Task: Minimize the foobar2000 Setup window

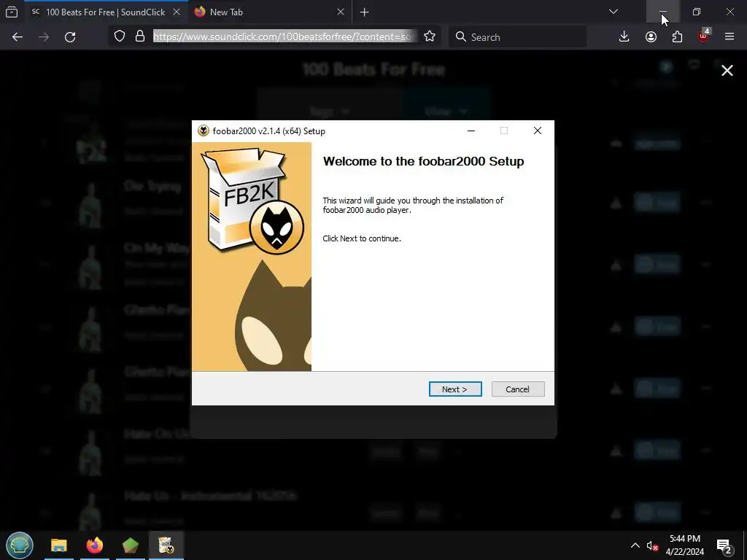Action: tap(471, 131)
